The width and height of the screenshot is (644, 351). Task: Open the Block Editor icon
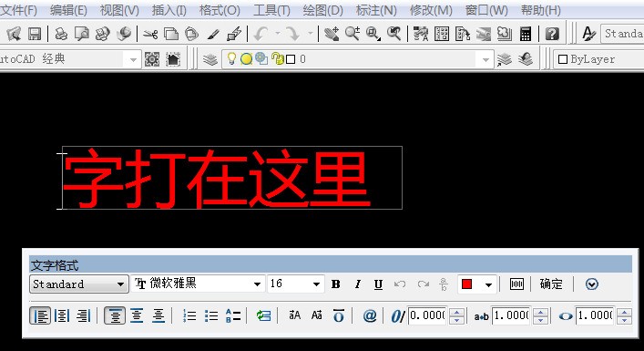pos(234,34)
